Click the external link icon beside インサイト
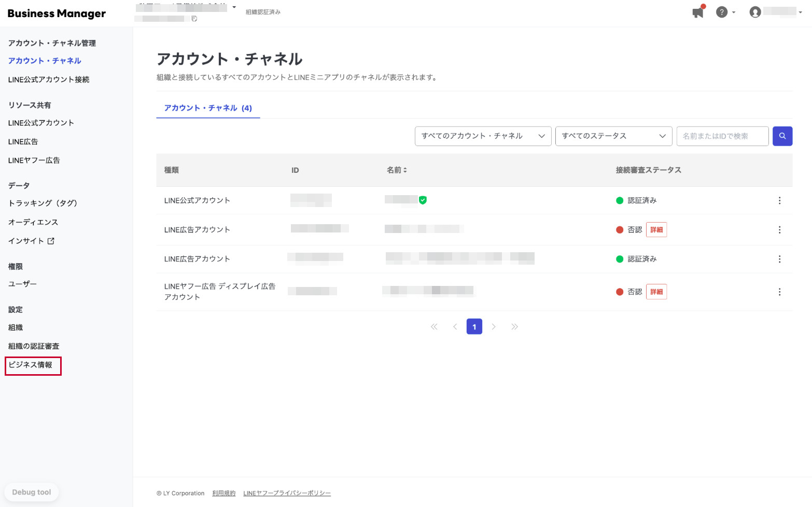812x507 pixels. point(51,241)
